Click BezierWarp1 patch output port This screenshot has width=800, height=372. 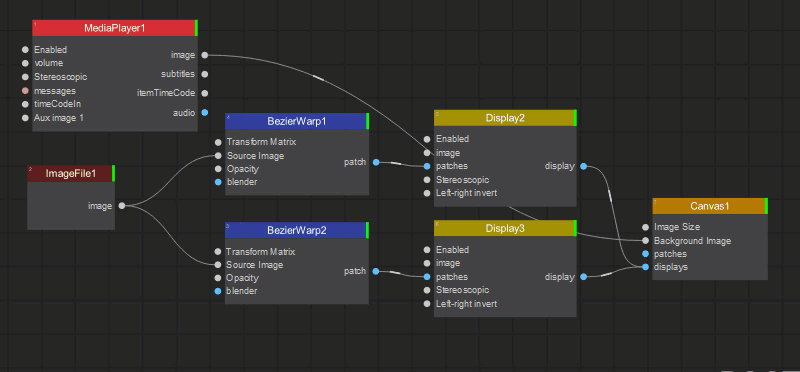pos(376,162)
